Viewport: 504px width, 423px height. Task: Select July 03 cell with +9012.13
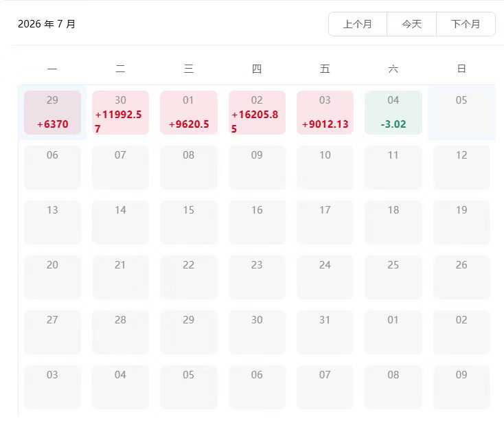[325, 113]
